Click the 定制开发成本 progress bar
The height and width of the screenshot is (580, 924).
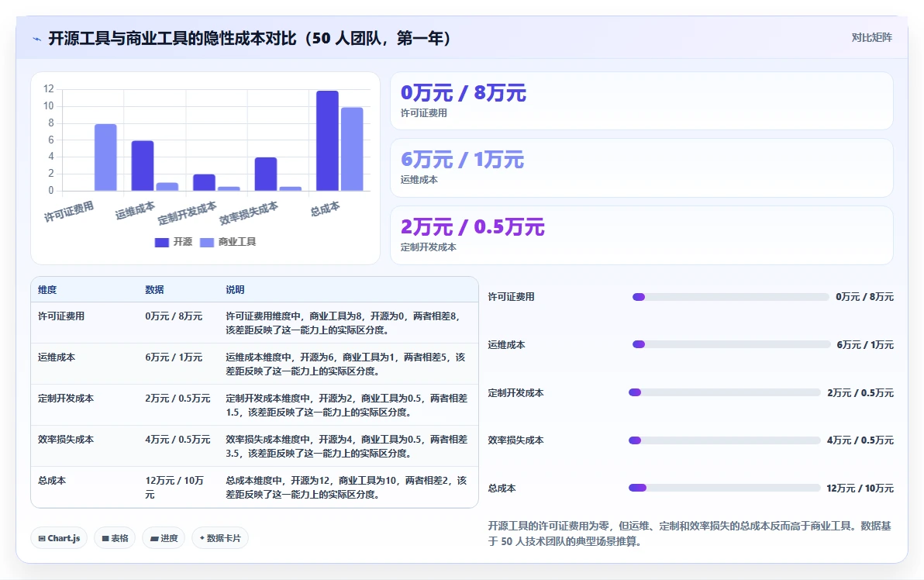pos(724,392)
